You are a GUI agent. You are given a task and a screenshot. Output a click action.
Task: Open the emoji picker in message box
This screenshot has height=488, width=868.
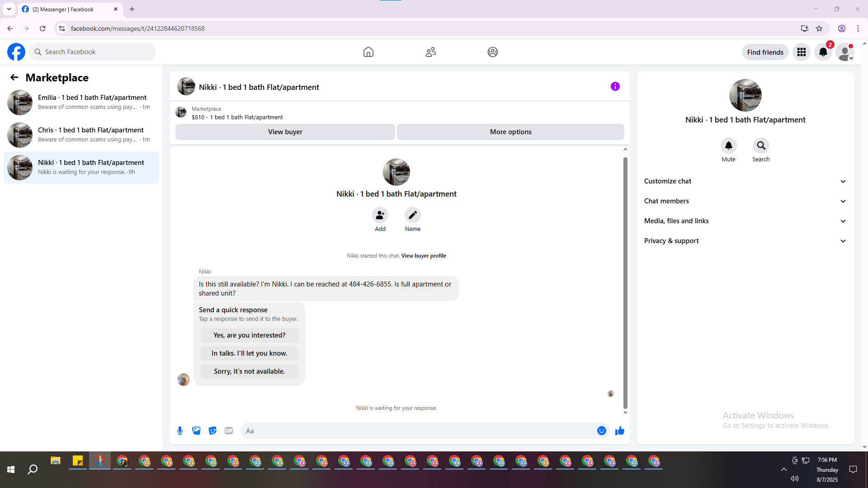point(602,431)
